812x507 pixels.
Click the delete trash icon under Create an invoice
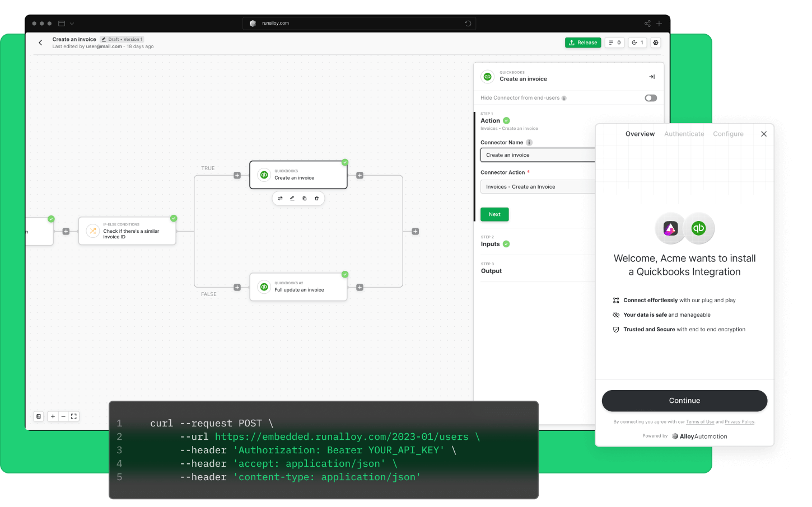[316, 198]
